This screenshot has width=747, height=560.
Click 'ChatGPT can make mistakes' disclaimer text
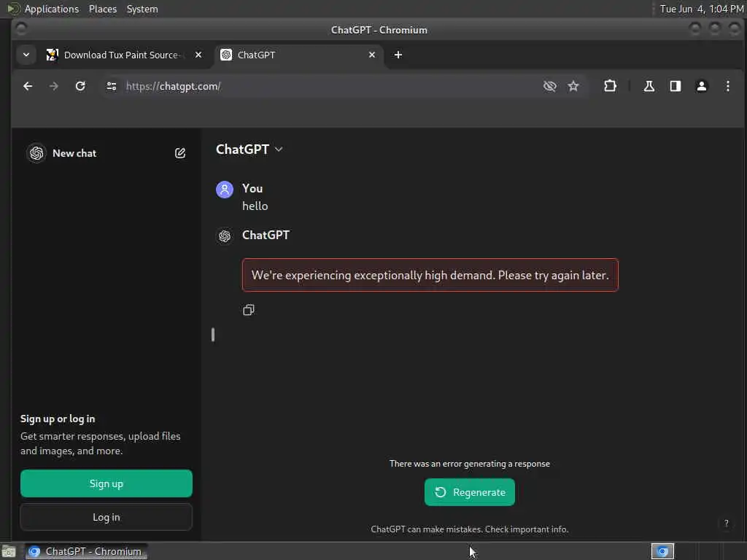tap(469, 529)
